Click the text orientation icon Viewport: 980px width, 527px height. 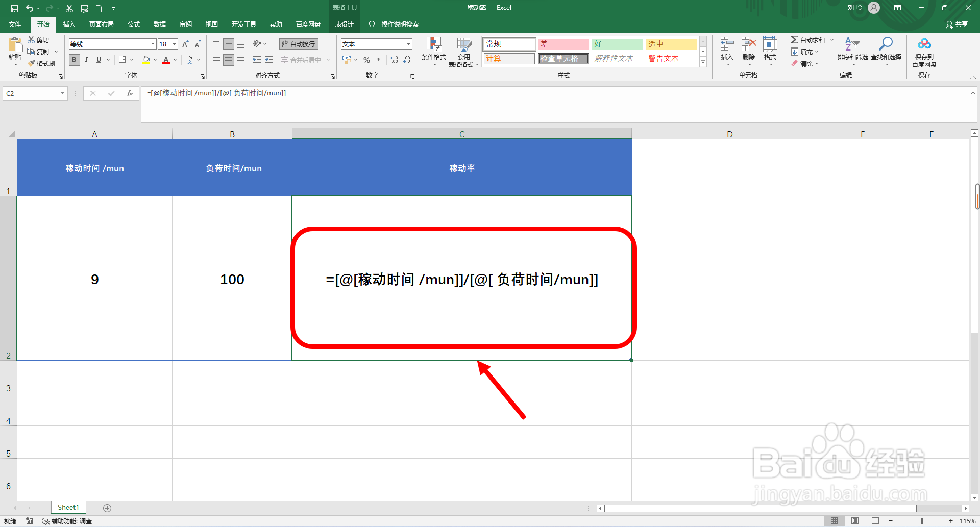point(257,44)
